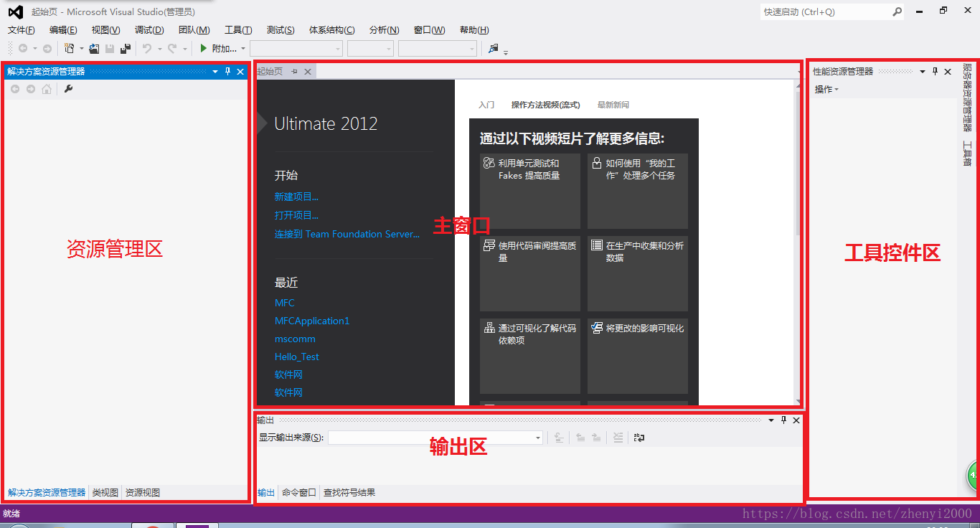This screenshot has width=980, height=528.
Task: Click 连接到 Team Foundation Server link
Action: point(347,234)
